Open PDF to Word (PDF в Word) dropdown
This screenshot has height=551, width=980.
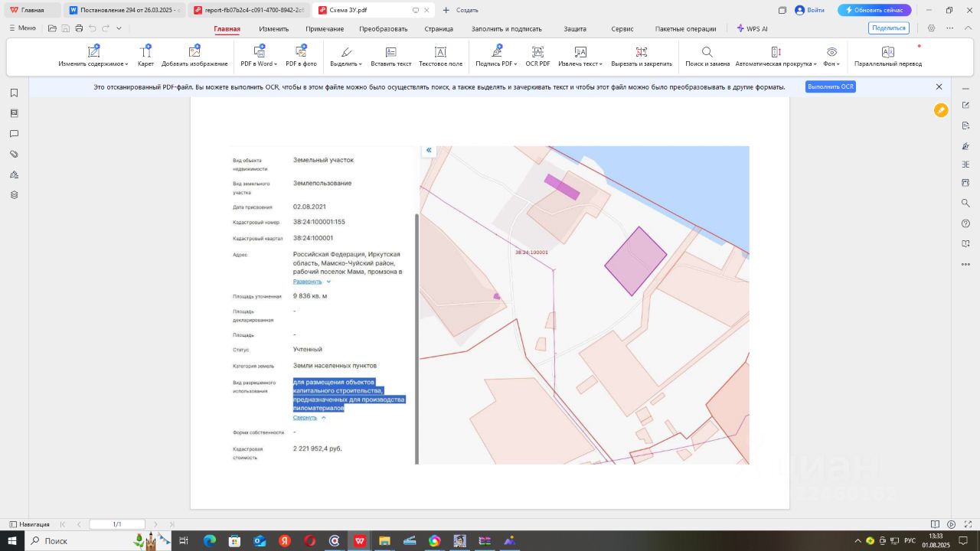point(260,64)
